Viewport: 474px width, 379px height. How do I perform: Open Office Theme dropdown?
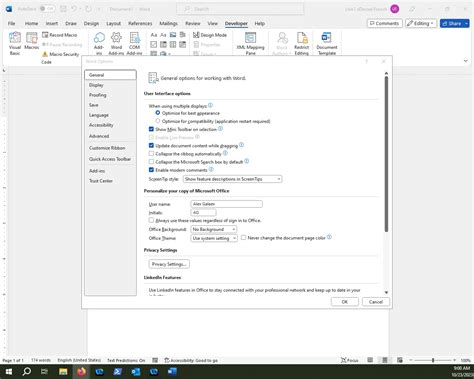[214, 238]
